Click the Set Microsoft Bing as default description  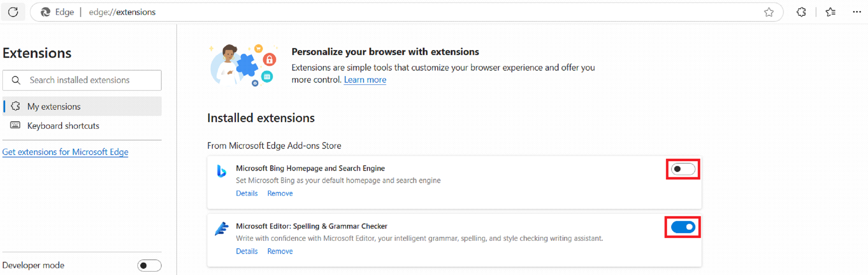(x=338, y=181)
